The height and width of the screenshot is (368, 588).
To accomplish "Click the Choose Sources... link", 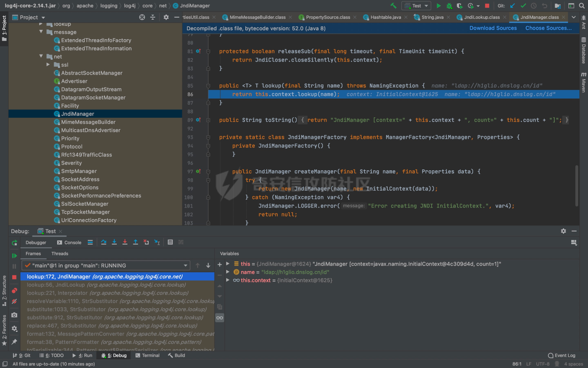I will click(x=548, y=28).
